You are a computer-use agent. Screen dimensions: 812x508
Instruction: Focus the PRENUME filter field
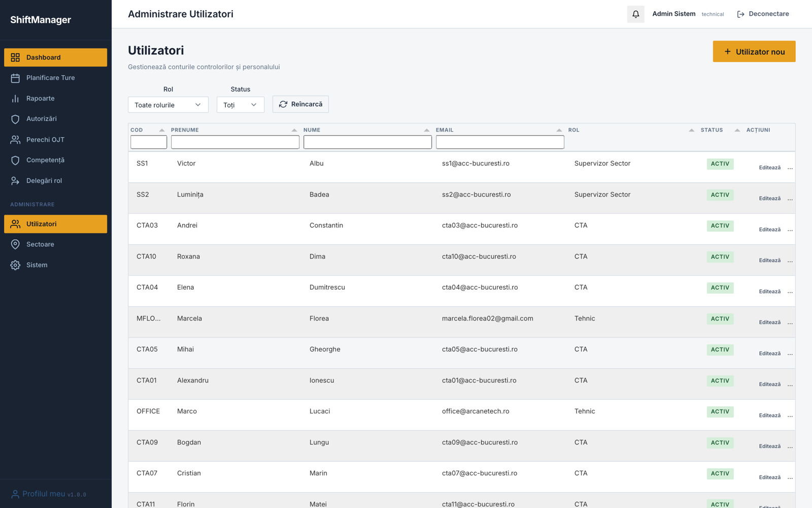click(235, 142)
